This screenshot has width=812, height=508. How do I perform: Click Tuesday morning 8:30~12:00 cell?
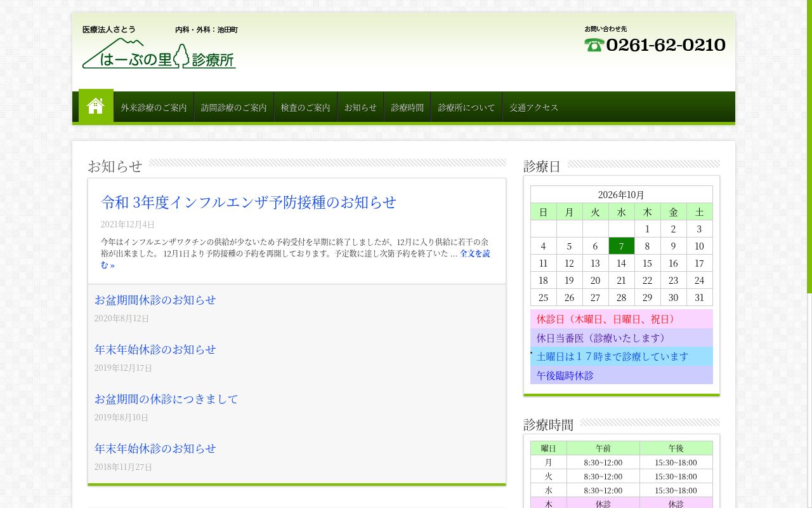603,476
